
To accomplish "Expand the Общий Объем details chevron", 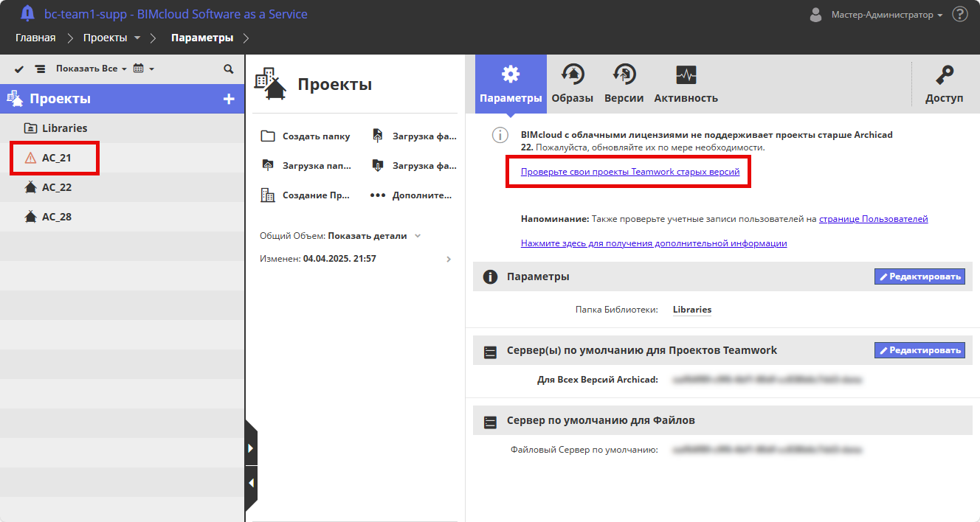I will 418,236.
